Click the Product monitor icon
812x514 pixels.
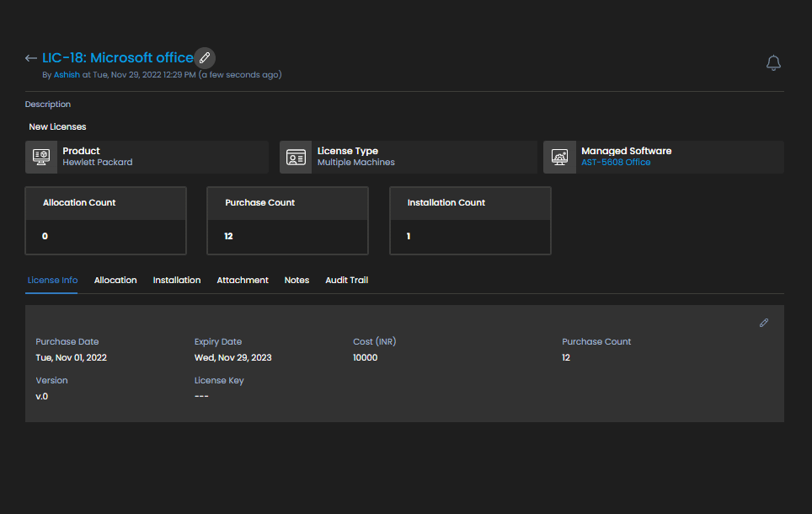click(x=41, y=157)
